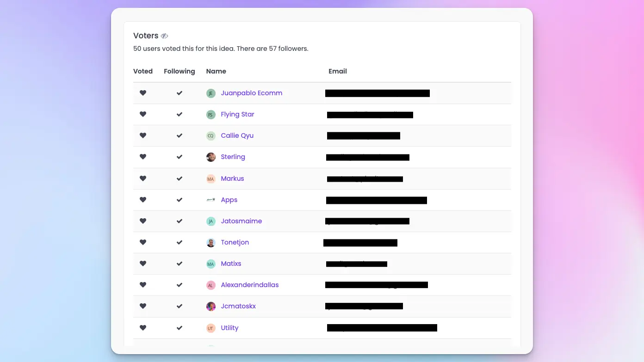Screen dimensions: 644x362
Task: Click the heart icon in Sterling's row
Action: (143, 157)
